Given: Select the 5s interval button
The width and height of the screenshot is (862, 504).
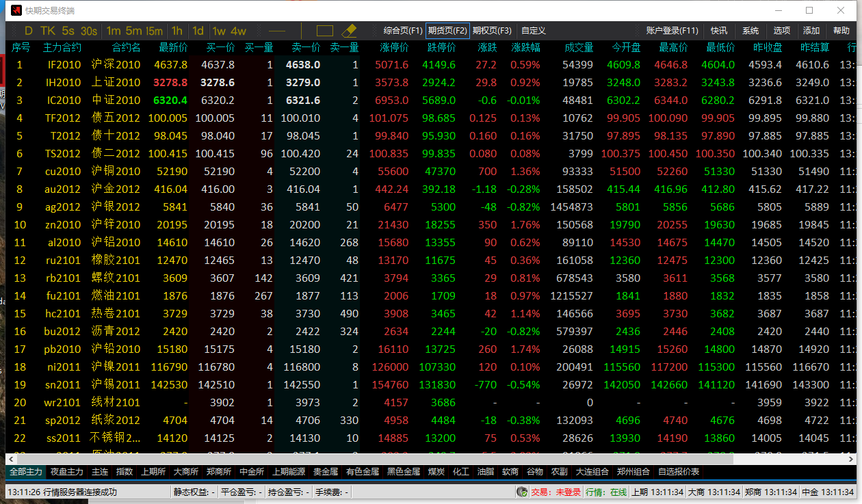Looking at the screenshot, I should (68, 31).
